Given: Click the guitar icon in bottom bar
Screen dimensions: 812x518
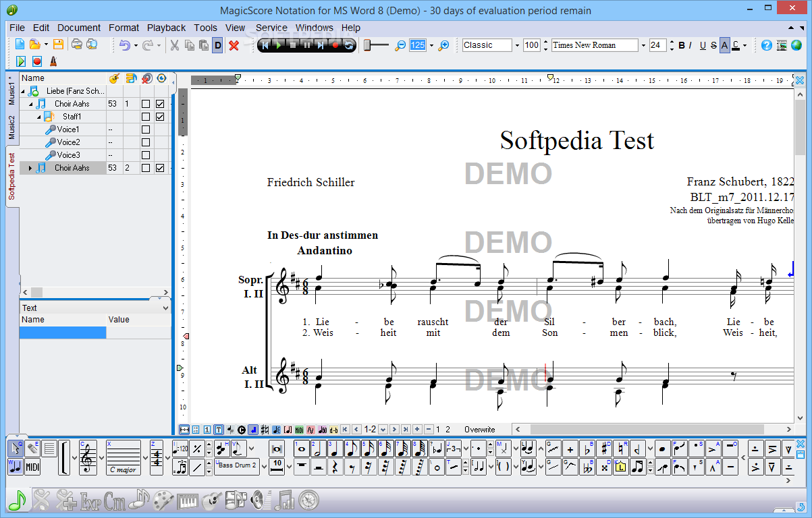Looking at the screenshot, I should 212,500.
